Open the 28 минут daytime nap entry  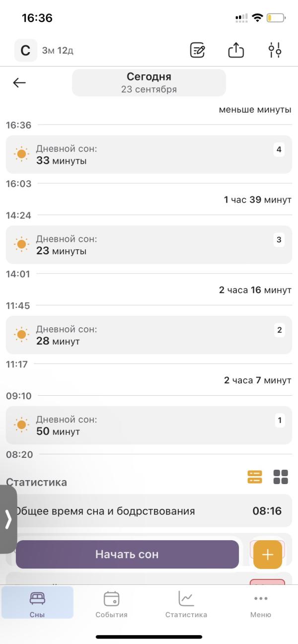coord(149,335)
